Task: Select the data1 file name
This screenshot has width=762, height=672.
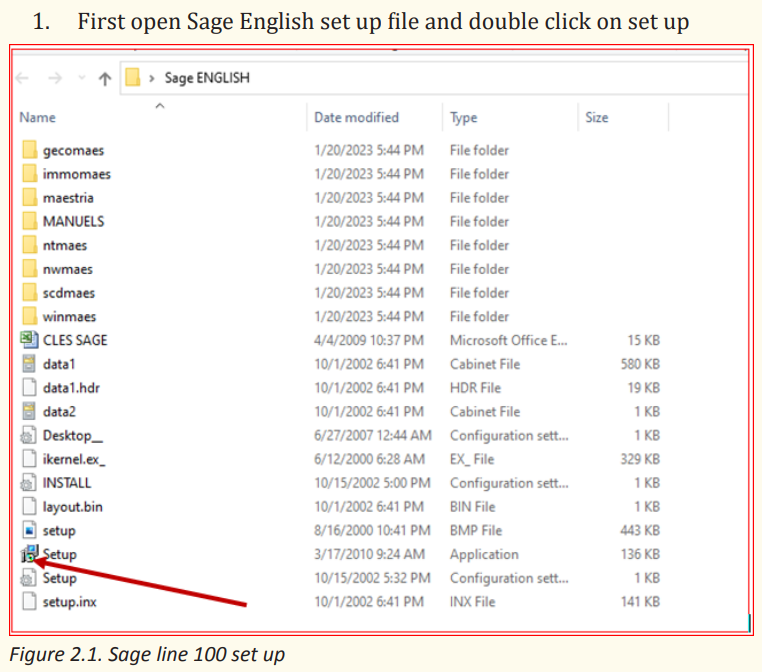Action: click(59, 364)
